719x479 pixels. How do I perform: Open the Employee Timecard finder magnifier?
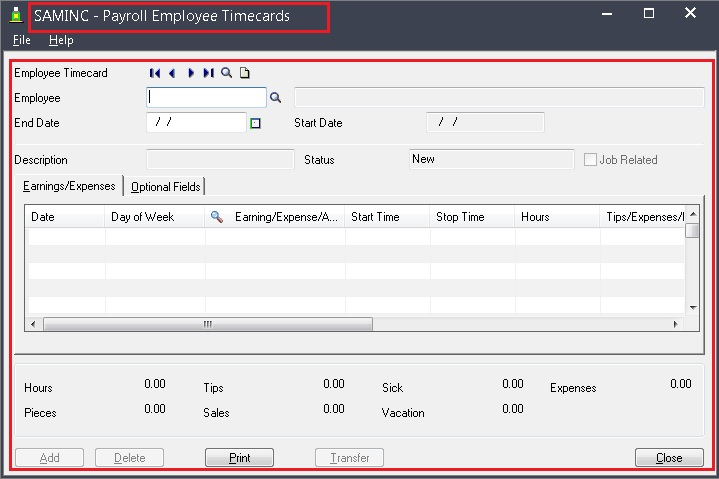(226, 73)
